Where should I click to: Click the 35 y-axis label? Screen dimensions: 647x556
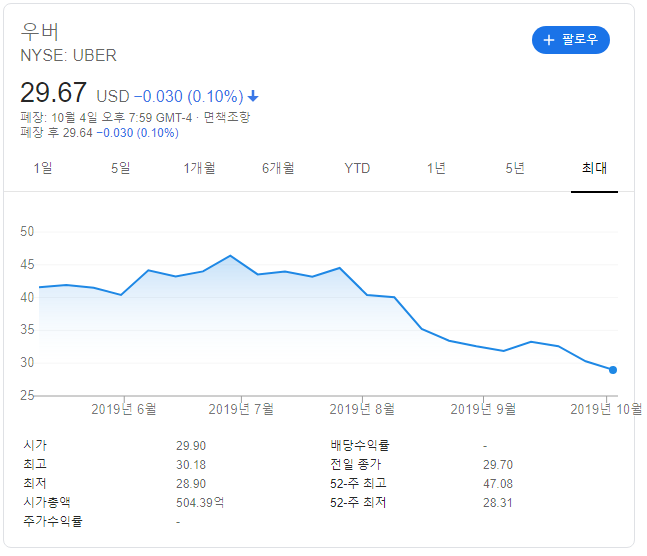27,329
